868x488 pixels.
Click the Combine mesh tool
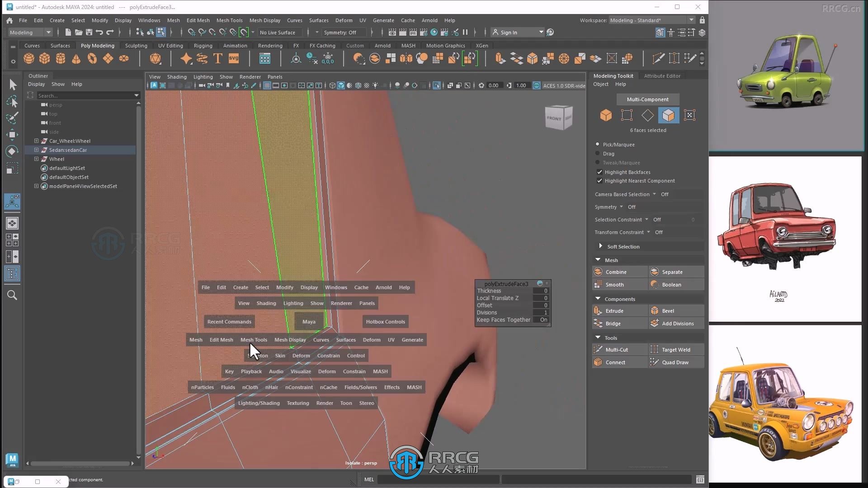(616, 271)
